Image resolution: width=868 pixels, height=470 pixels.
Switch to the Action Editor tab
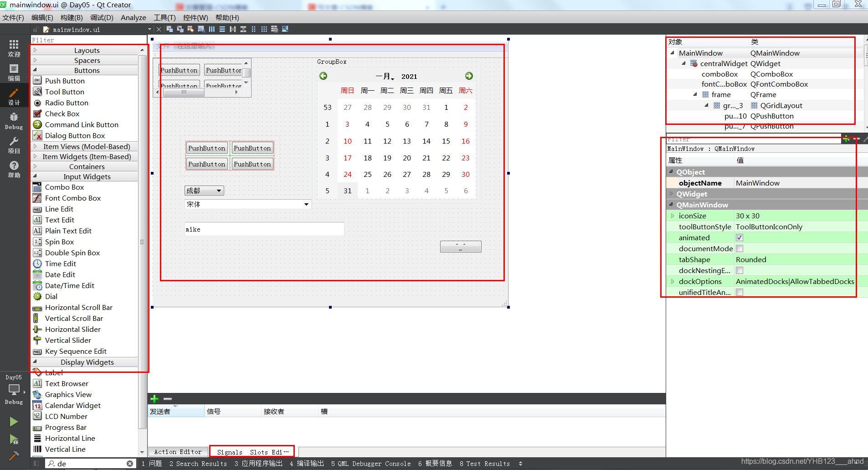click(x=178, y=452)
